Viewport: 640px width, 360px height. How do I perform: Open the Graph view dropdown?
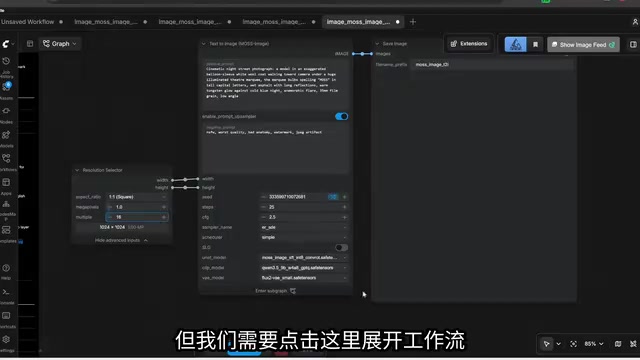(x=60, y=44)
